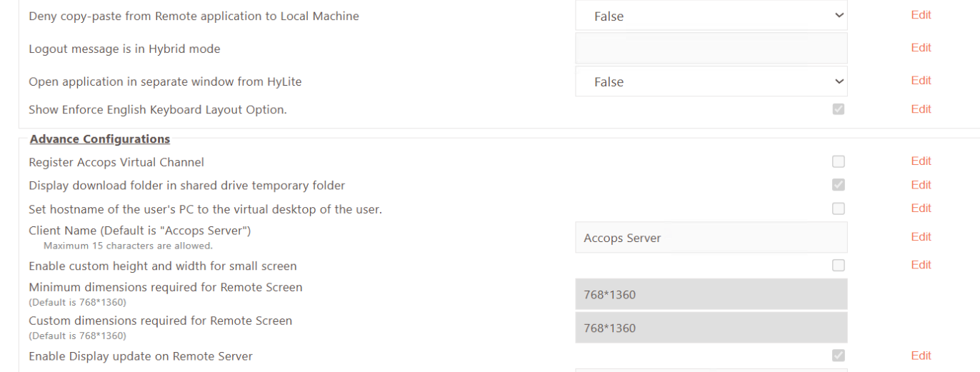Click the Client Name input field
Screen dimensions: 980x372
(711, 238)
